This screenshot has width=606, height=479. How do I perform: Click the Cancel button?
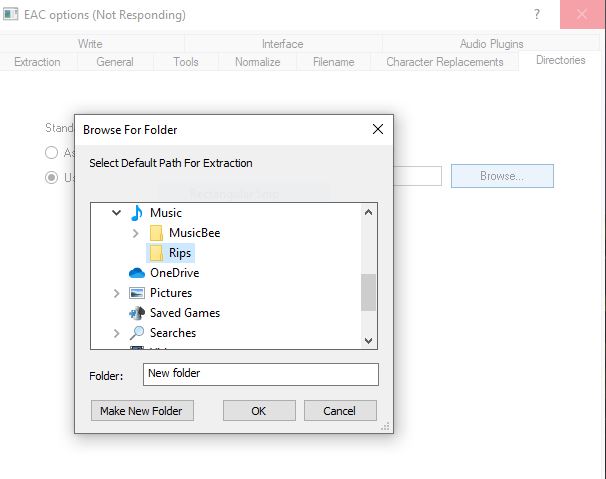pos(340,411)
